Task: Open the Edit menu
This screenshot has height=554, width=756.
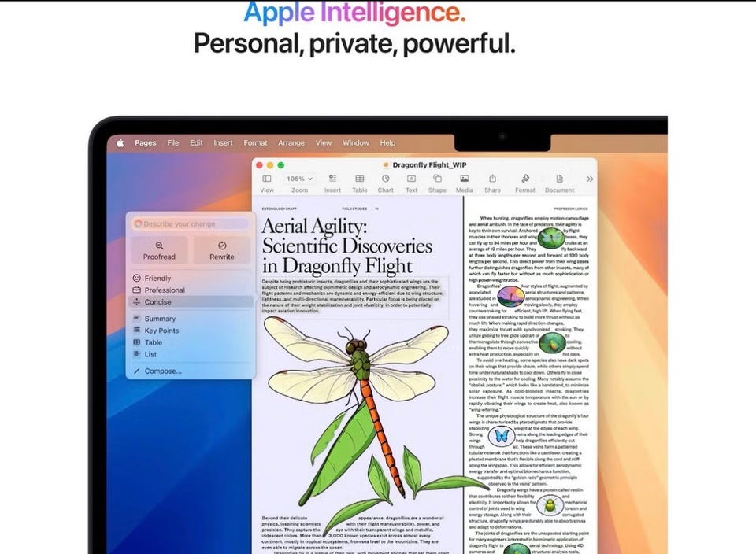Action: (196, 142)
